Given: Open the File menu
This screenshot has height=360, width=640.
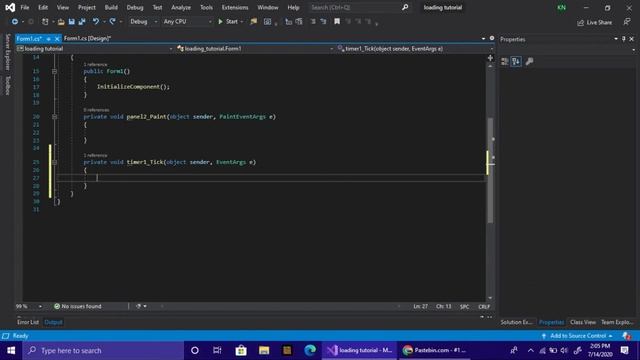Looking at the screenshot, I should 24,7.
